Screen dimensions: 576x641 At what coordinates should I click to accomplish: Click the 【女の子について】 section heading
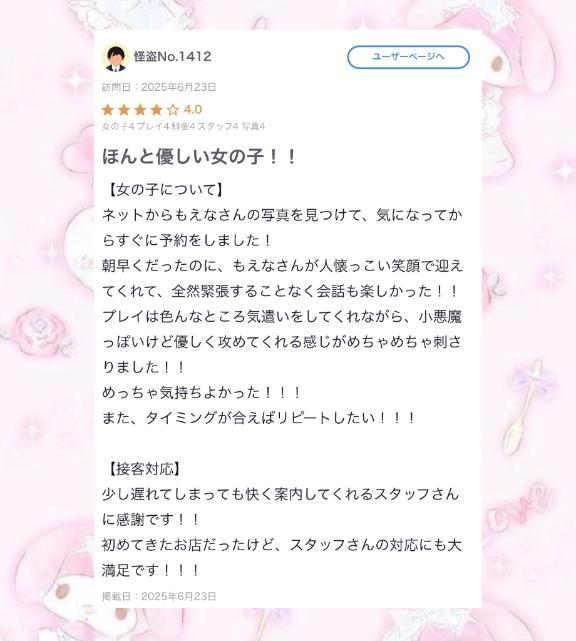click(x=164, y=190)
